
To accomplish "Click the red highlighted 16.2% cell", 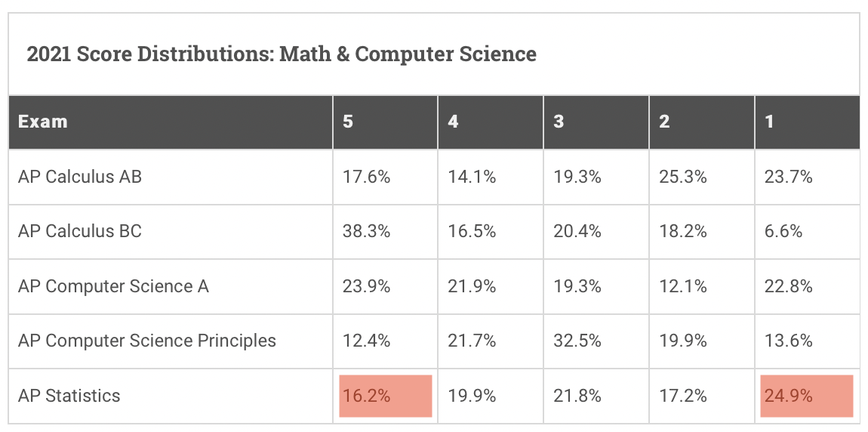I will 386,395.
